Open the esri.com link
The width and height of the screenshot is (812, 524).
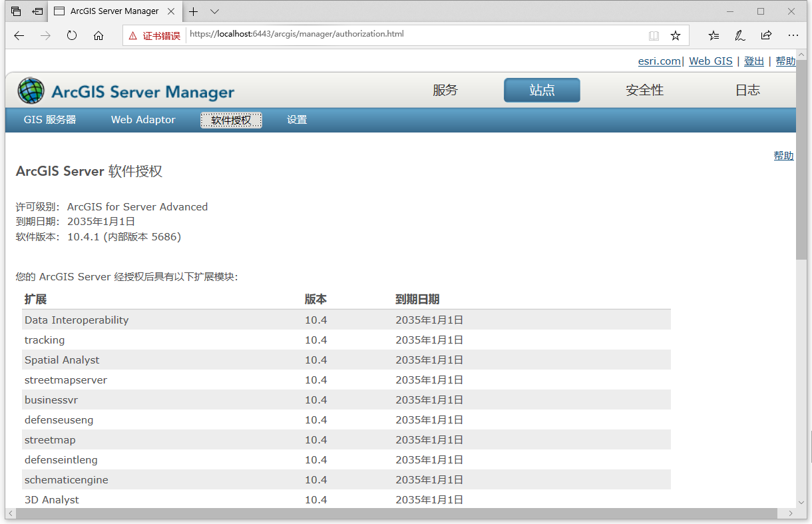tap(660, 61)
